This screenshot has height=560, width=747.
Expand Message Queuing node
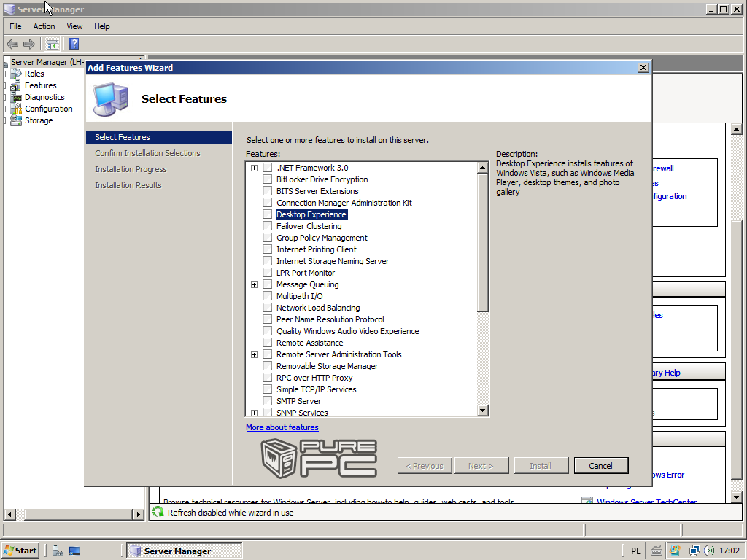pos(255,285)
